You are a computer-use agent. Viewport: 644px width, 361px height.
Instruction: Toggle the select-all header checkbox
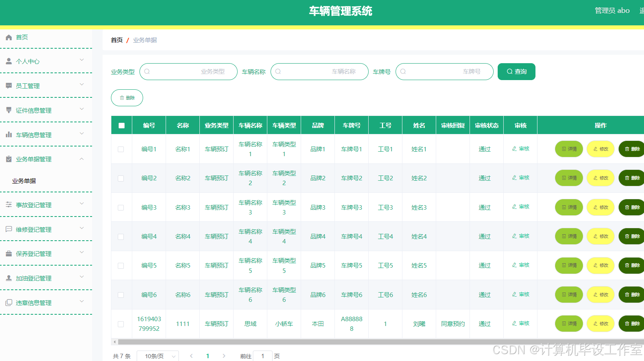point(122,126)
